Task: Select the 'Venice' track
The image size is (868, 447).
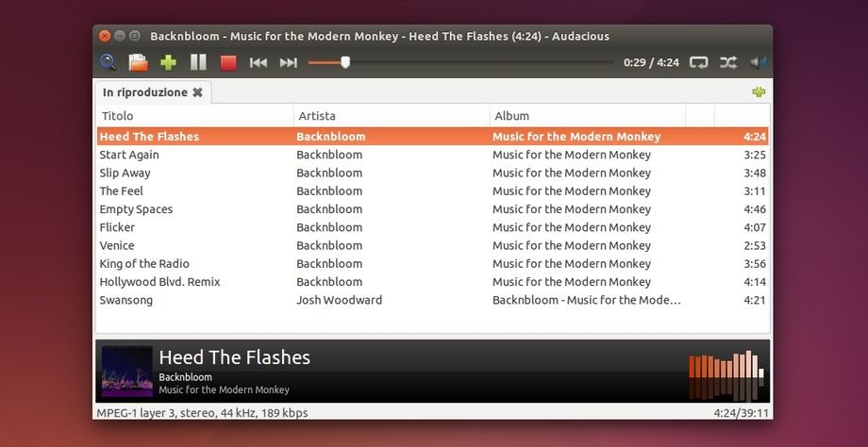Action: (433, 245)
